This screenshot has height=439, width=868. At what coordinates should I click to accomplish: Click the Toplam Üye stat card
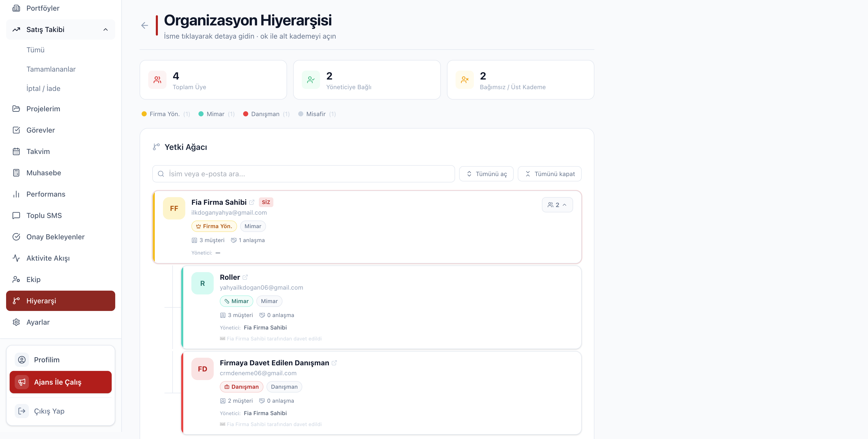click(x=213, y=80)
